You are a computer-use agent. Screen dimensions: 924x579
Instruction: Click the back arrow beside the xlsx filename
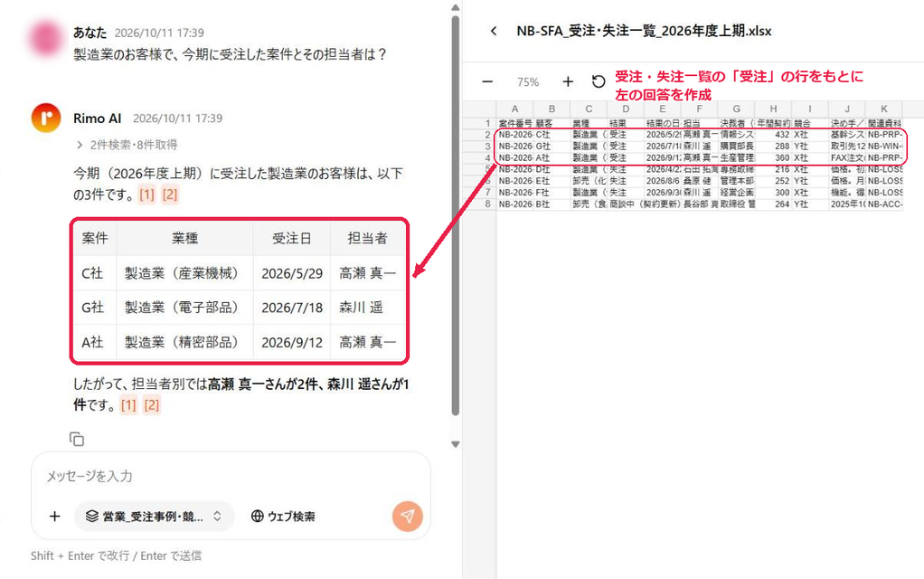click(494, 32)
